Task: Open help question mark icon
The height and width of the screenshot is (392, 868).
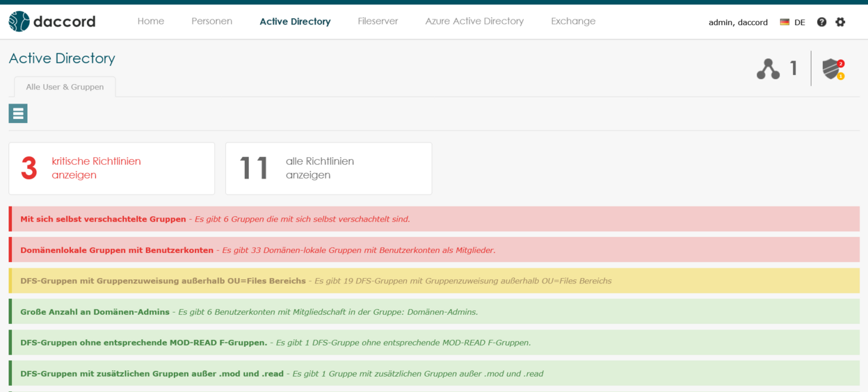Action: click(x=821, y=22)
